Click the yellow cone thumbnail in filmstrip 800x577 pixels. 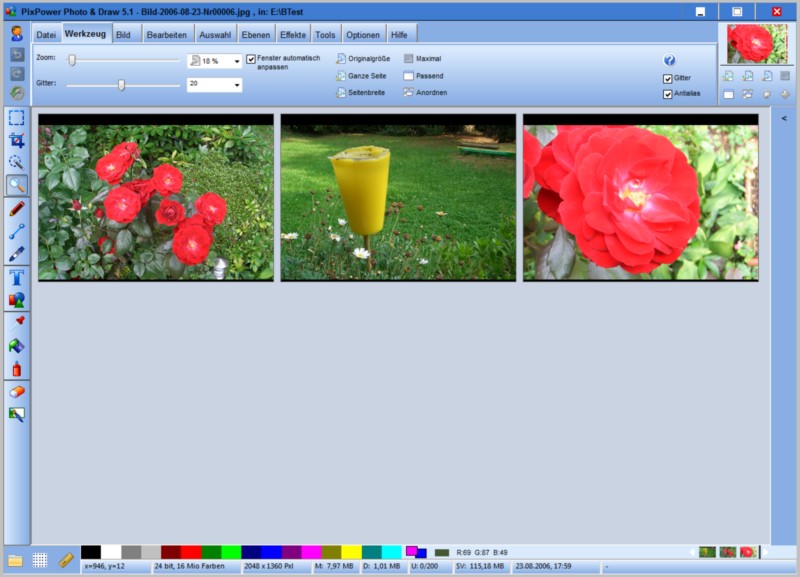click(707, 552)
